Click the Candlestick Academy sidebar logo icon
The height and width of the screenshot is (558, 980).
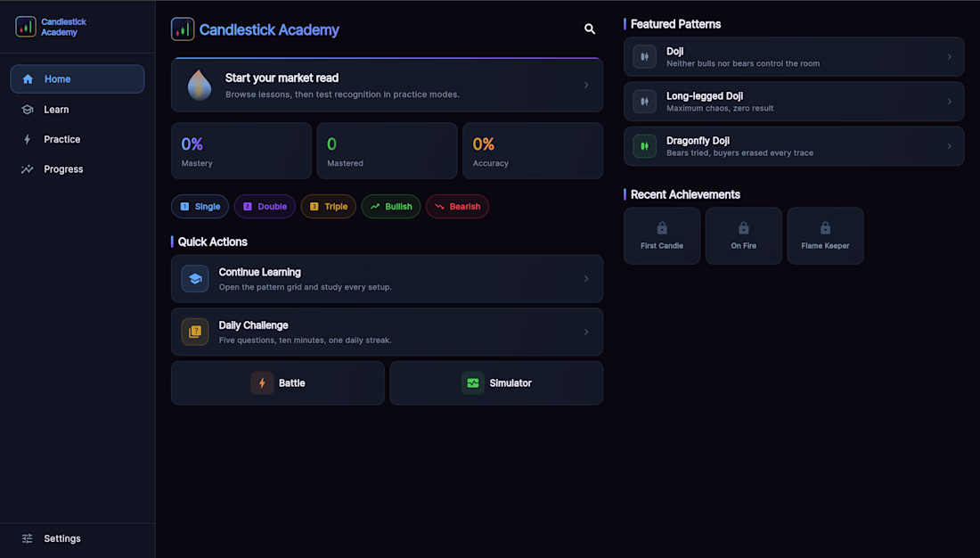coord(26,27)
